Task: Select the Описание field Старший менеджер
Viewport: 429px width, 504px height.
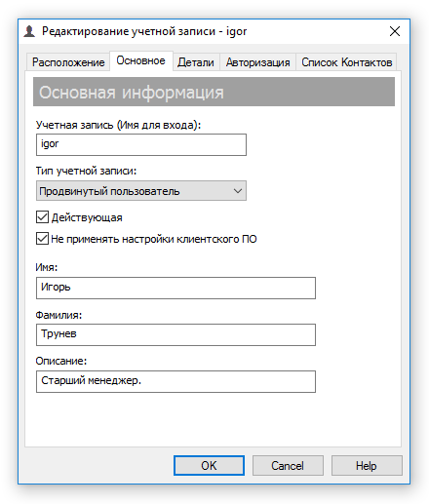Action: coord(175,381)
